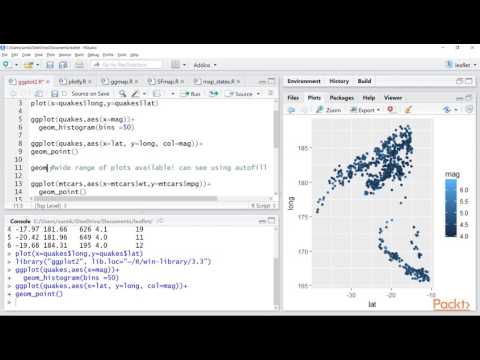
Task: Click code line 'geom_histogram(bins =50)' in editor
Action: click(x=86, y=127)
